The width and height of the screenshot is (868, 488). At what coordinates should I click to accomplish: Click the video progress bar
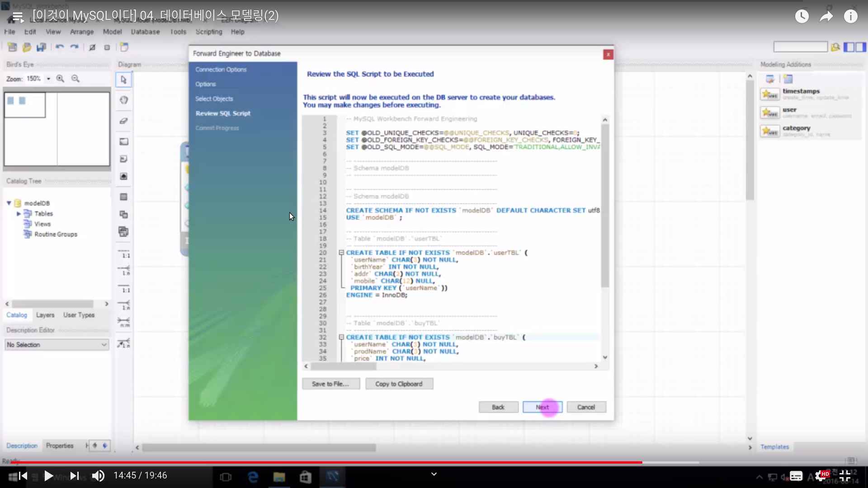(x=434, y=462)
